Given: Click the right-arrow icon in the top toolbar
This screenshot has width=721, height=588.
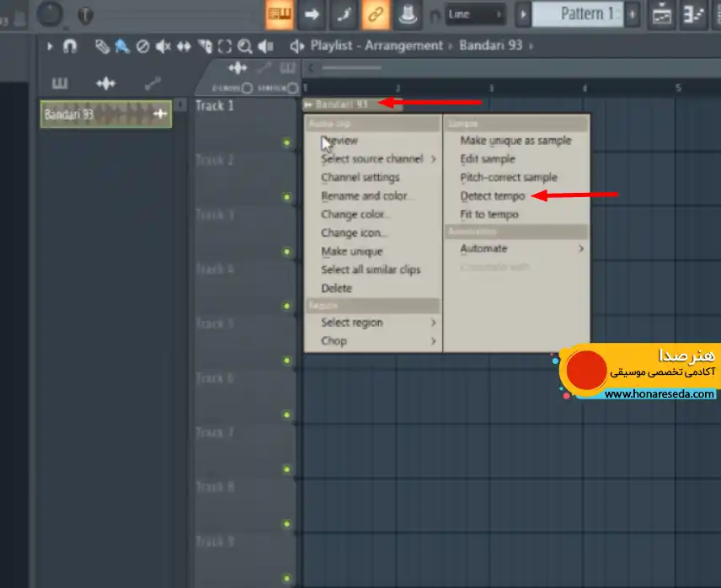Looking at the screenshot, I should tap(312, 14).
